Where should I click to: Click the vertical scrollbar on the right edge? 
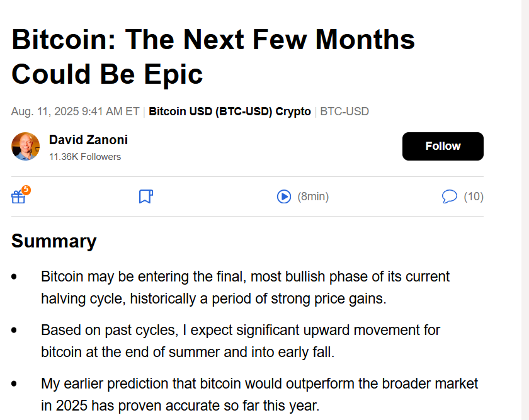(x=525, y=210)
